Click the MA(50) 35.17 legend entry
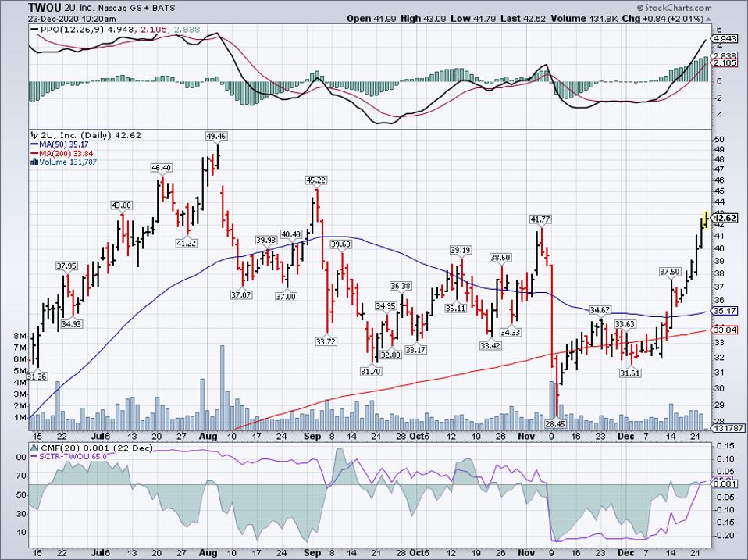The image size is (748, 560). pos(63,144)
